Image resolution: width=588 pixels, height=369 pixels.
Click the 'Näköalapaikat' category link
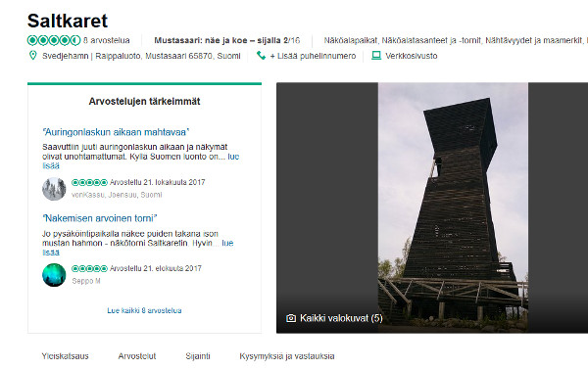[351, 40]
